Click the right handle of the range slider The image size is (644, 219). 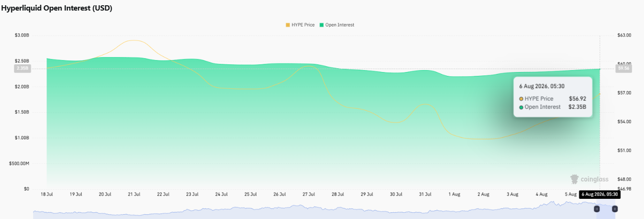tap(615, 209)
